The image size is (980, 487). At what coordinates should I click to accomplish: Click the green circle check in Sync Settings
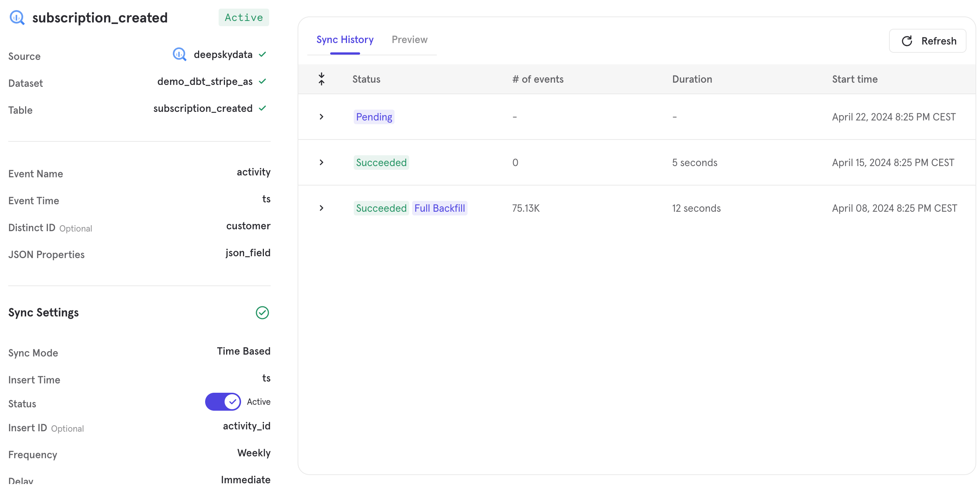(x=262, y=313)
